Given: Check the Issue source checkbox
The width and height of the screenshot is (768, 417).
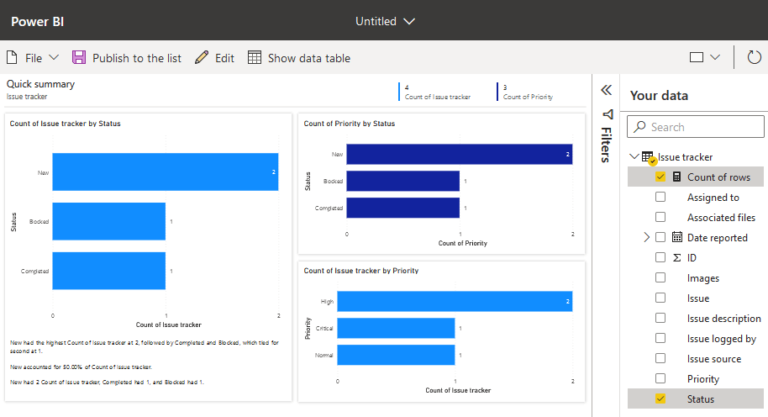Looking at the screenshot, I should pyautogui.click(x=660, y=358).
